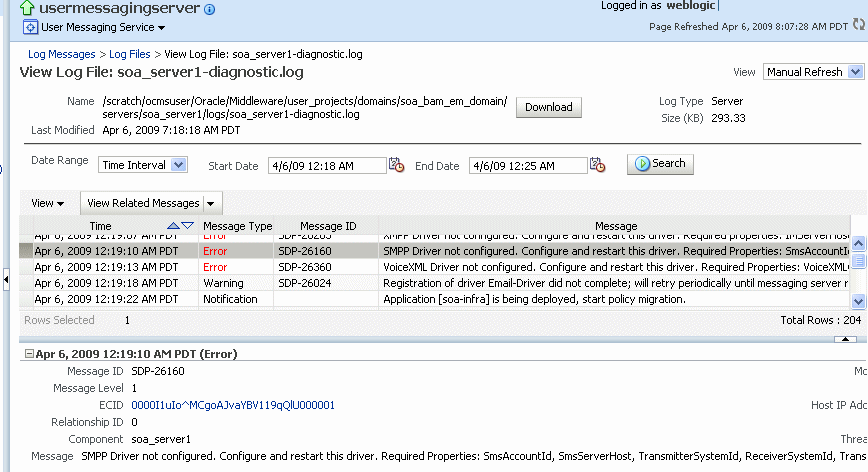Viewport: 868px width, 472px height.
Task: Click the Size value 293.33
Action: (x=728, y=118)
